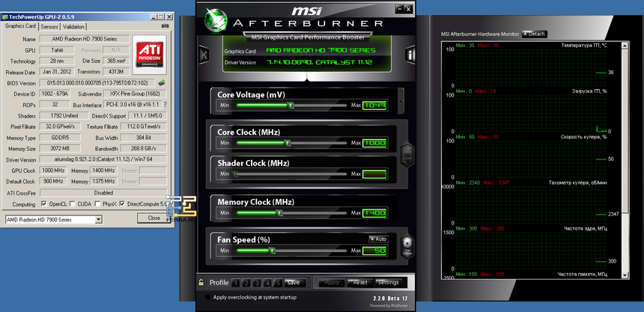
Task: Switch to the Validation tab
Action: 73,27
